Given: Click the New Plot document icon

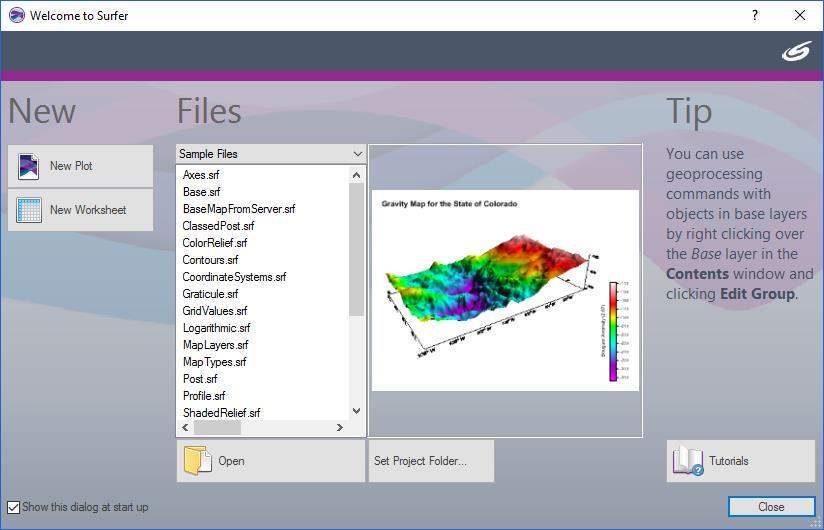Looking at the screenshot, I should (28, 167).
